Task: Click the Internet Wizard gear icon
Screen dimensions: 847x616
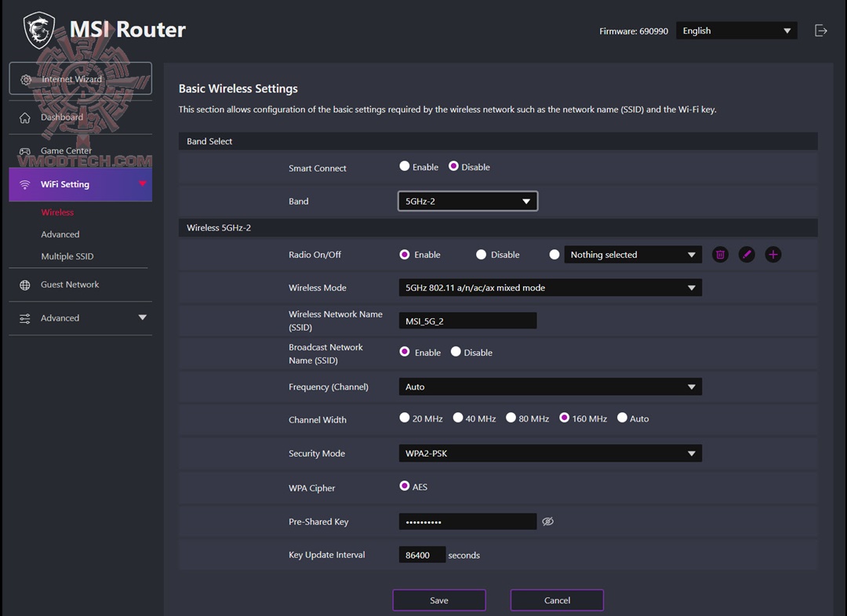Action: (x=25, y=79)
